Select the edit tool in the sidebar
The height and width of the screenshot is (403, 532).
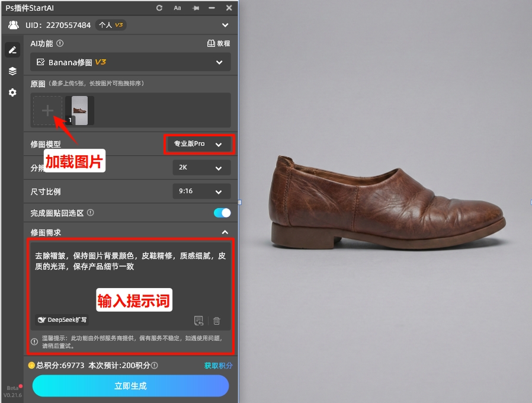coord(12,50)
